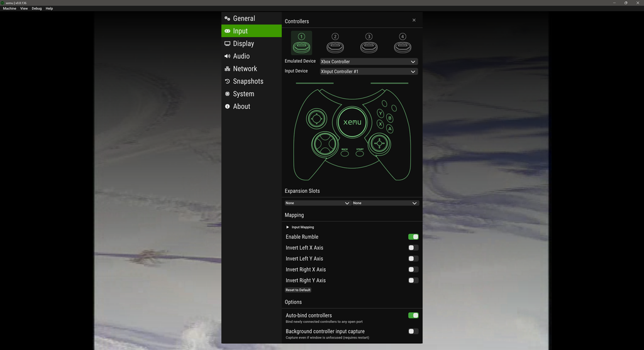This screenshot has width=644, height=350.
Task: Toggle Invert Left X Axis on
Action: (413, 248)
